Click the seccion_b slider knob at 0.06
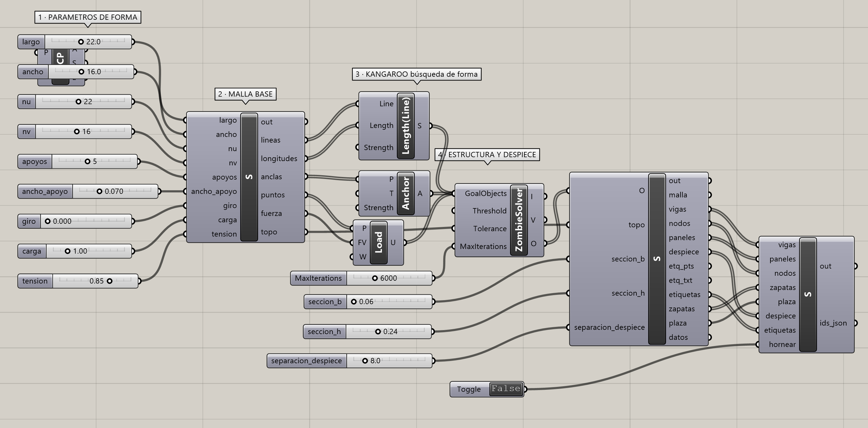The height and width of the screenshot is (428, 868). click(x=354, y=302)
